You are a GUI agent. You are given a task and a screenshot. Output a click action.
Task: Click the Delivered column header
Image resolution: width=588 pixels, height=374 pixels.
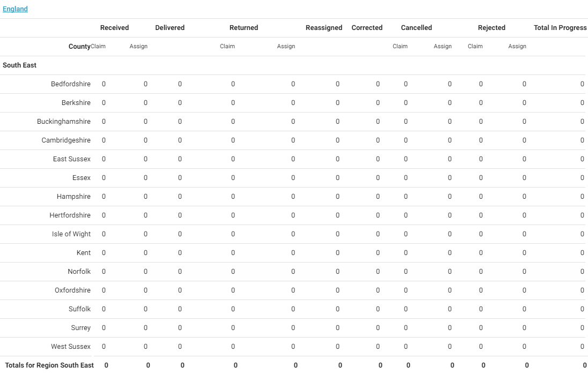[x=170, y=28]
